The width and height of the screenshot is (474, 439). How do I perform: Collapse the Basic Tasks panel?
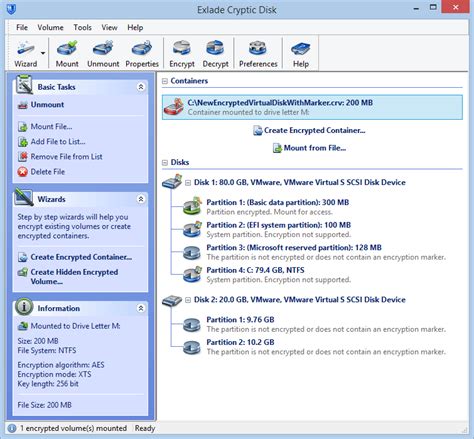141,87
